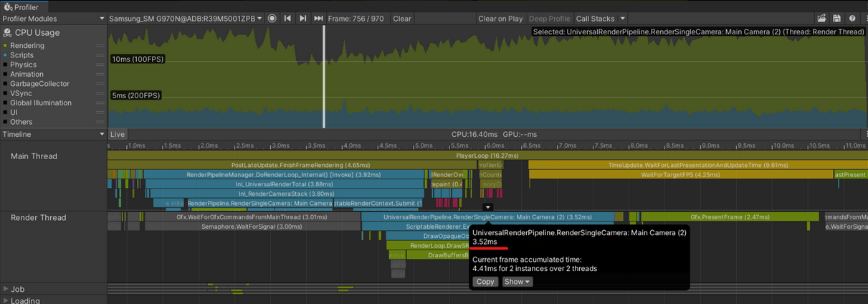The width and height of the screenshot is (868, 304).
Task: Click the Render Thread label
Action: coord(38,218)
